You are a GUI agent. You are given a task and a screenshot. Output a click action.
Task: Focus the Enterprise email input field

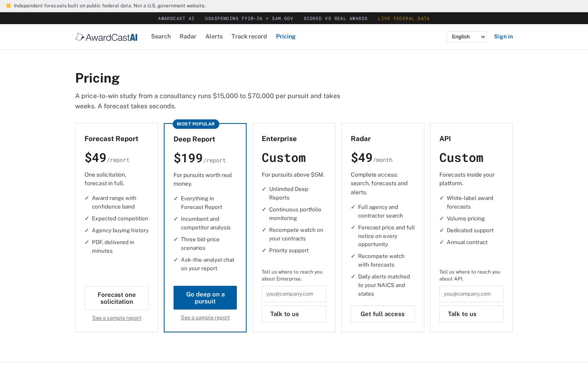[x=294, y=294]
